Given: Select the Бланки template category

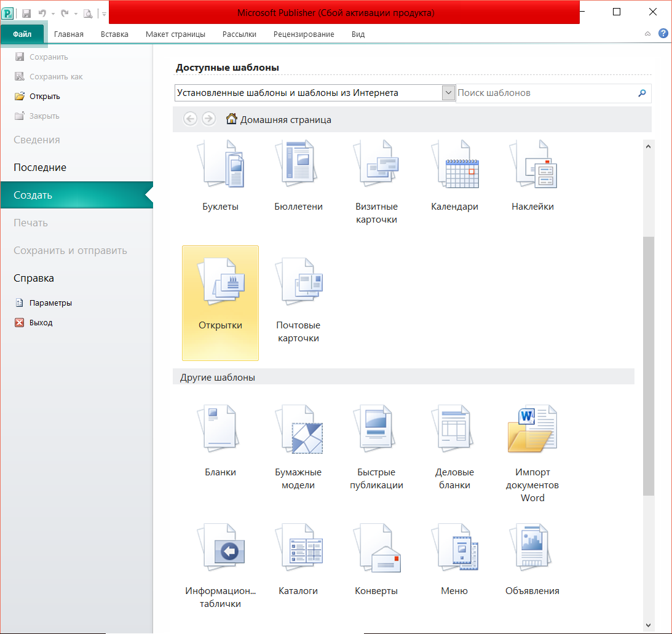Looking at the screenshot, I should (x=220, y=442).
